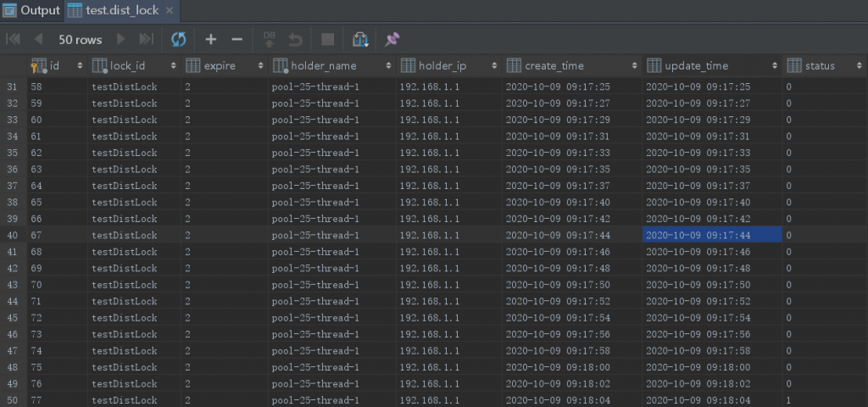The height and width of the screenshot is (407, 868).
Task: Click the stop square icon
Action: coord(328,39)
